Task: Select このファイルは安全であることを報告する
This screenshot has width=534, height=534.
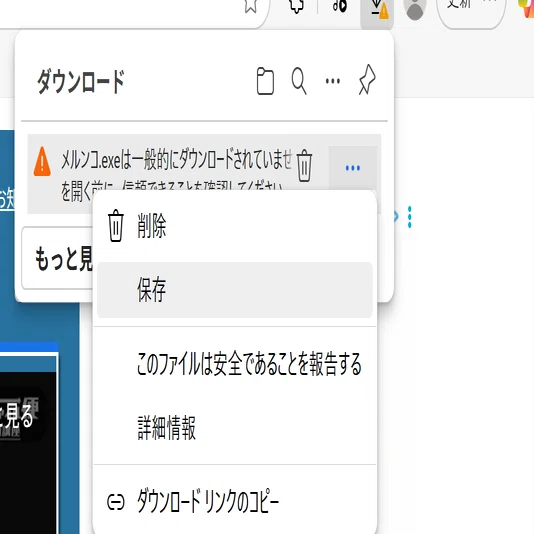Action: [x=235, y=364]
